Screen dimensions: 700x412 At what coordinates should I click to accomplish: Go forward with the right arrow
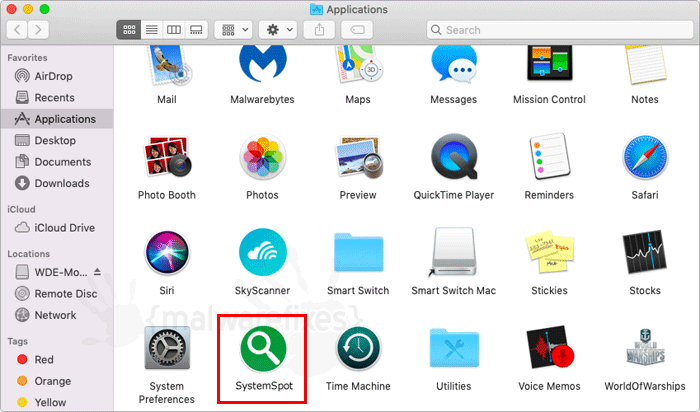click(x=38, y=30)
